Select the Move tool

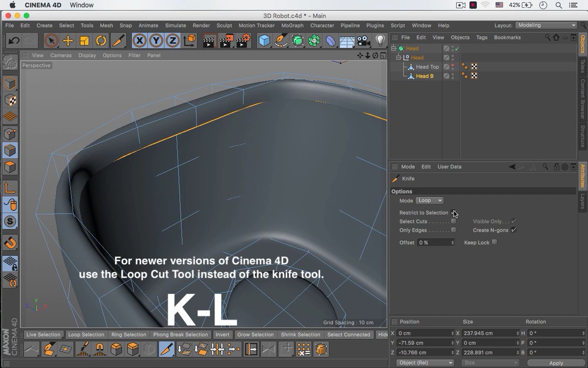[67, 41]
